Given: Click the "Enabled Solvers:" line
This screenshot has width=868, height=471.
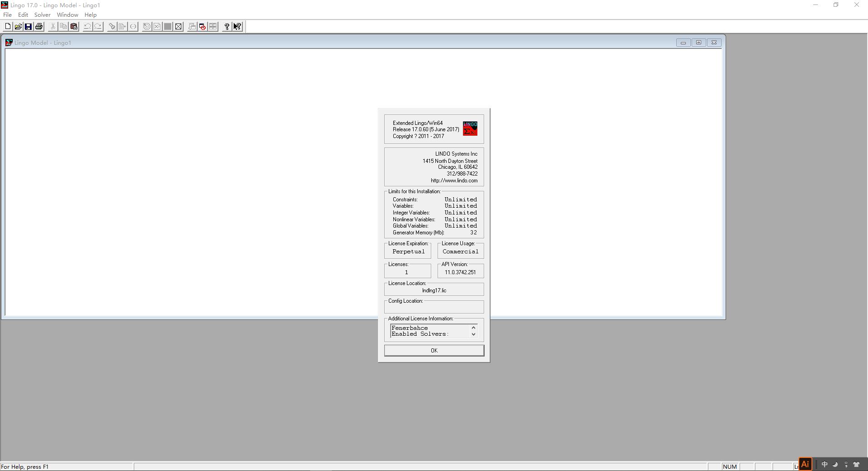Looking at the screenshot, I should (x=420, y=334).
